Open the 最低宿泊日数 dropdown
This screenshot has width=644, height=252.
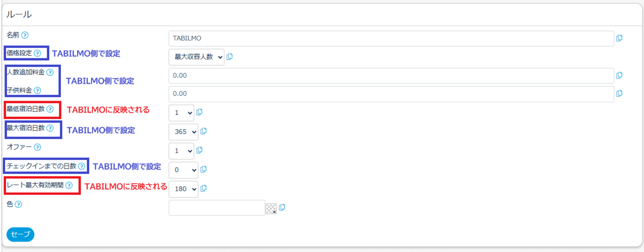[181, 113]
